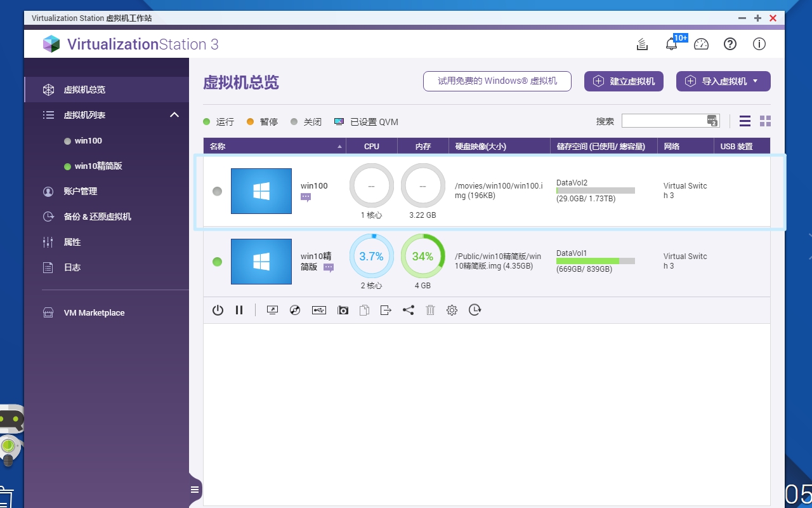Click the win100 comment bubble icon
Image resolution: width=812 pixels, height=508 pixels.
click(306, 197)
